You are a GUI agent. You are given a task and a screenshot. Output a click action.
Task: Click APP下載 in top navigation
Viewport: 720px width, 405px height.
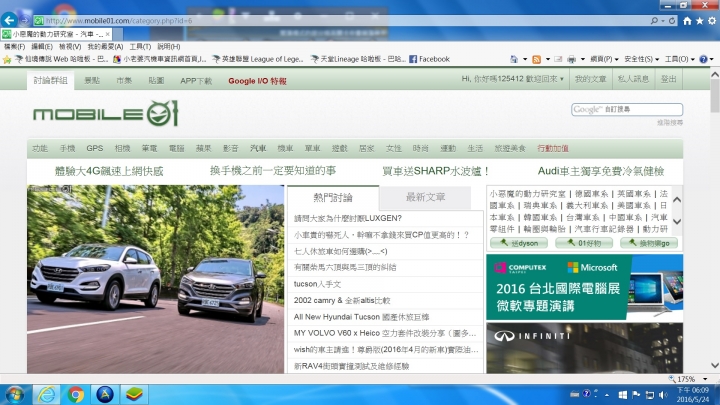196,81
